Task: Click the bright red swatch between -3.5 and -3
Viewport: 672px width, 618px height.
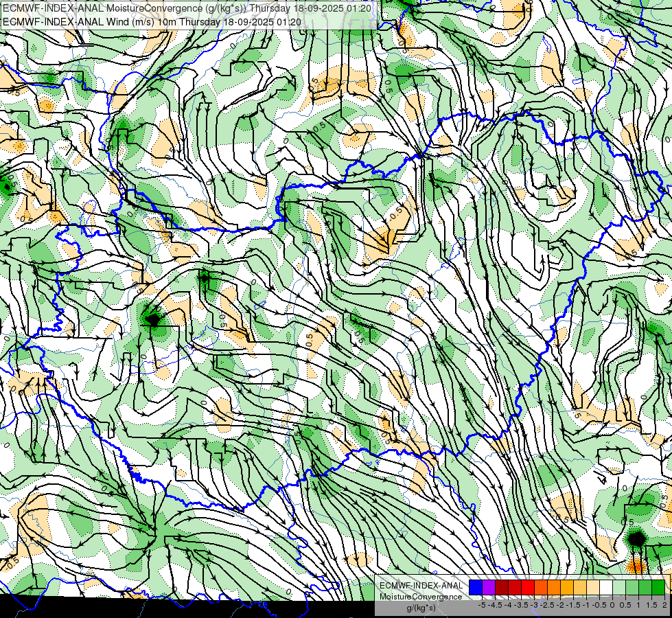Action: 528,588
